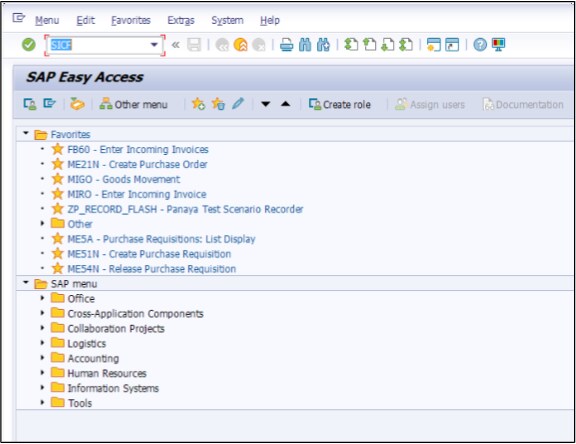This screenshot has height=444, width=576.
Task: Collapse the SAP menu tree node
Action: pos(26,282)
